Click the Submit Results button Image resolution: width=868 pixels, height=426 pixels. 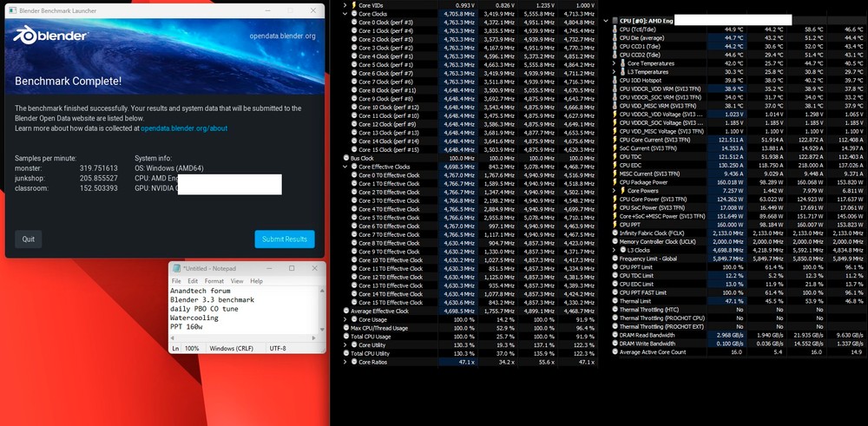coord(285,239)
